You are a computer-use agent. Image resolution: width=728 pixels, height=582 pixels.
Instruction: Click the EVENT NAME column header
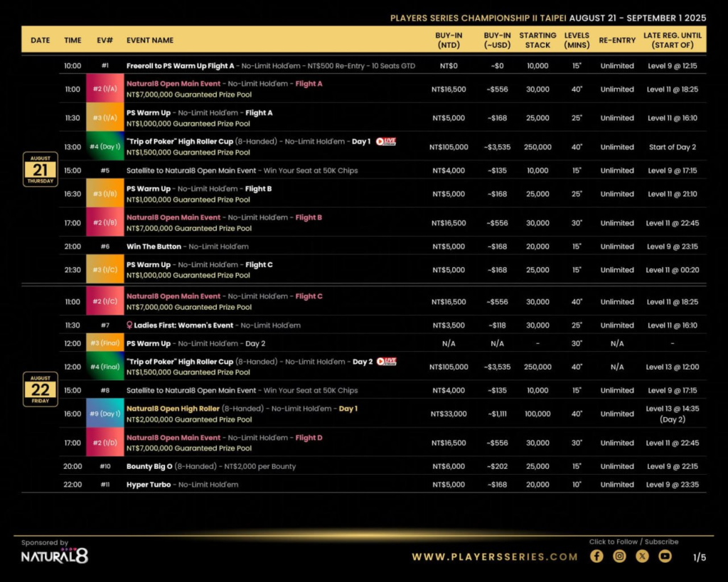[x=150, y=41]
